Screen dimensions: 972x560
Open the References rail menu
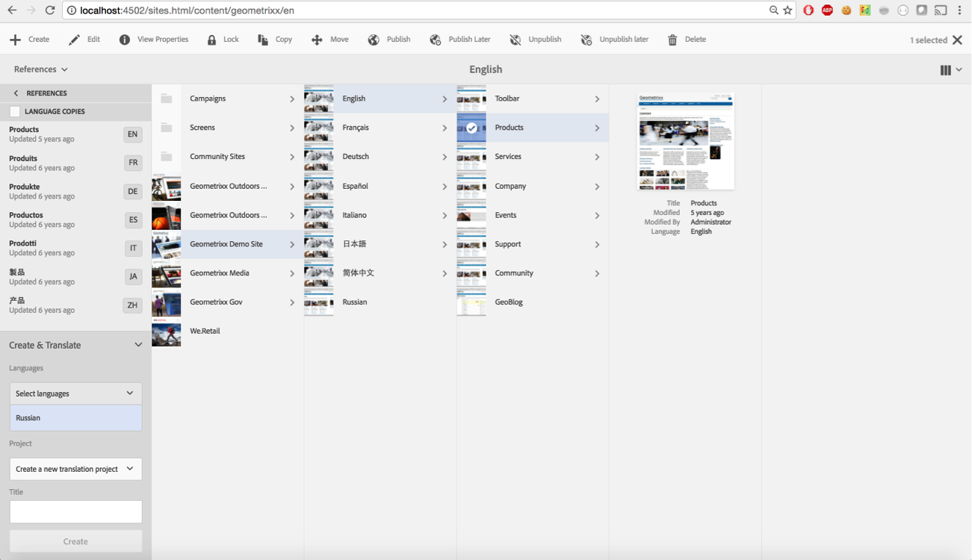click(41, 69)
